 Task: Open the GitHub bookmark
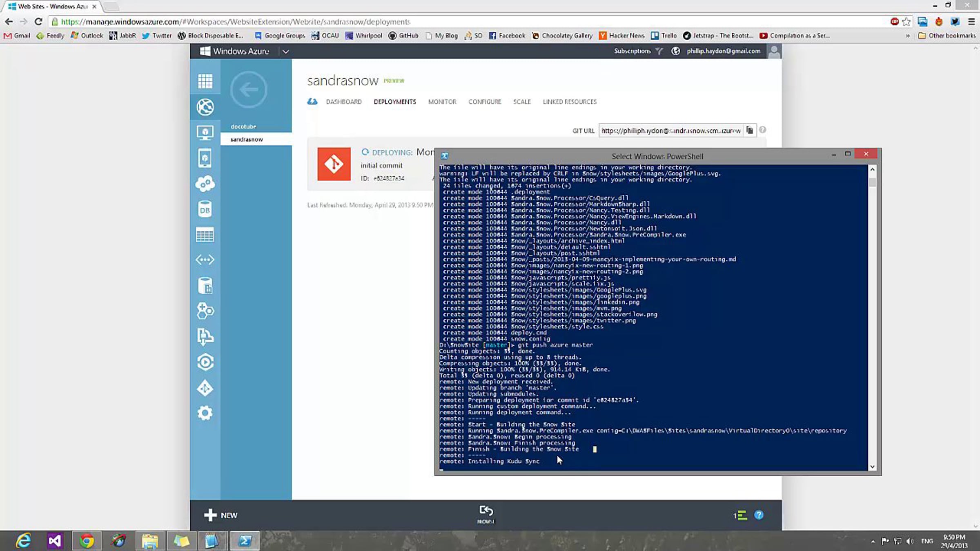403,36
